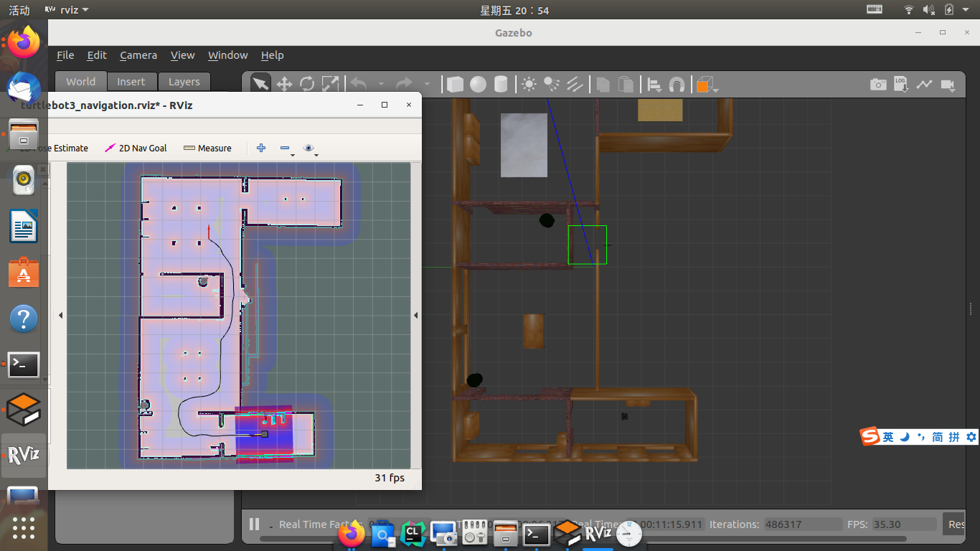Image resolution: width=980 pixels, height=551 pixels.
Task: Open the File menu in Gazebo
Action: coord(65,55)
